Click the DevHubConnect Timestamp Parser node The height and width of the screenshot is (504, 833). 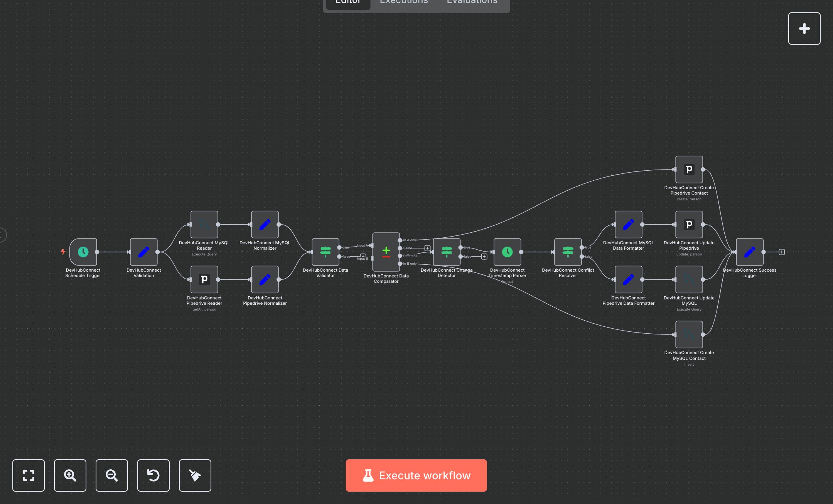coord(507,252)
